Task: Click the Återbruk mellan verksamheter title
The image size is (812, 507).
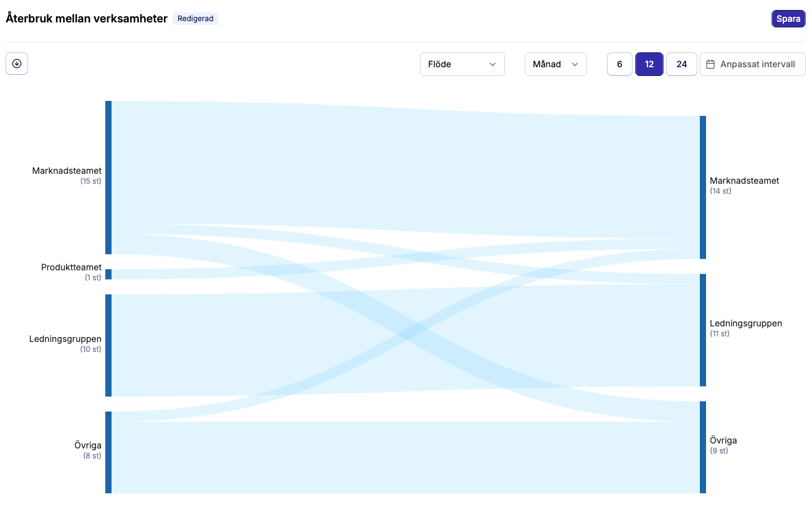Action: [87, 19]
